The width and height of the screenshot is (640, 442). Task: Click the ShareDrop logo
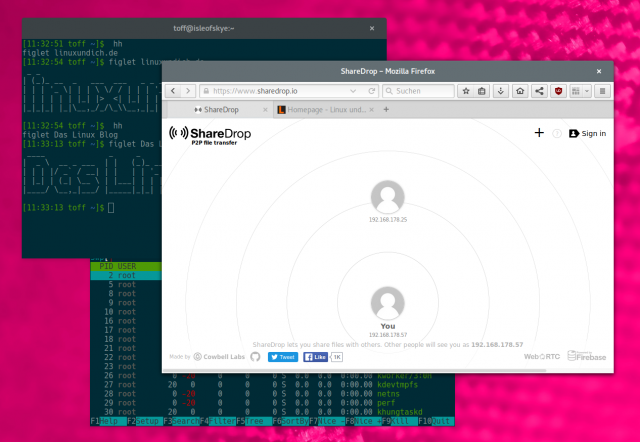pos(210,135)
